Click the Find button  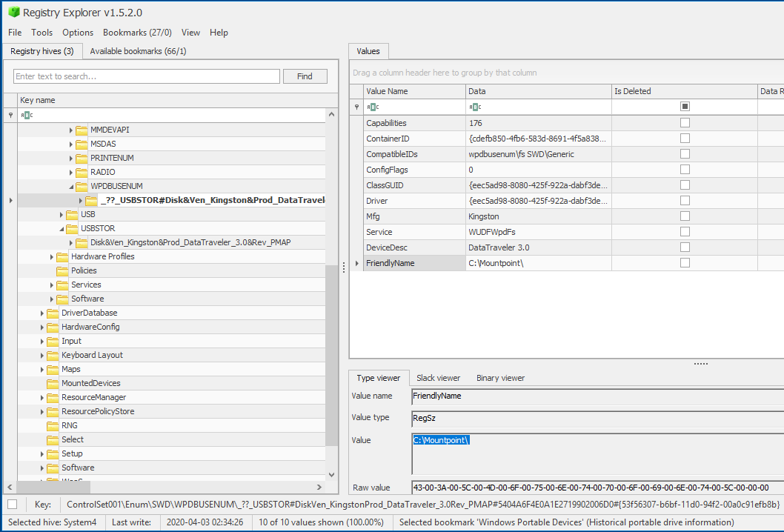pyautogui.click(x=305, y=76)
